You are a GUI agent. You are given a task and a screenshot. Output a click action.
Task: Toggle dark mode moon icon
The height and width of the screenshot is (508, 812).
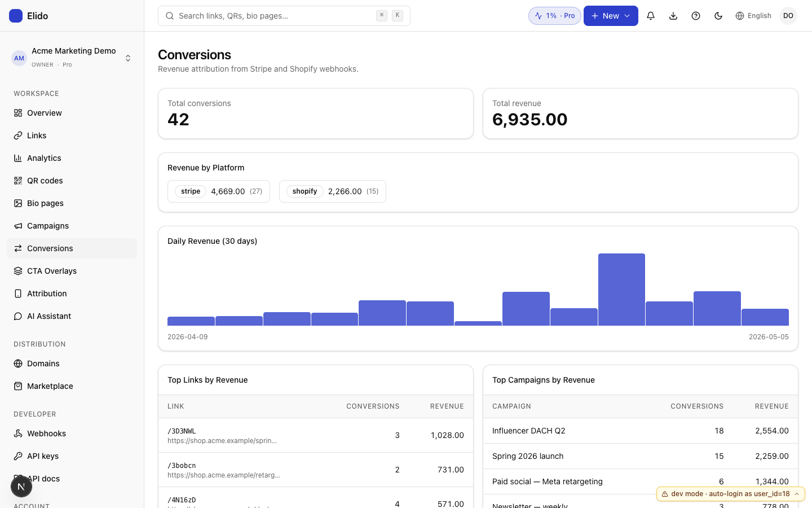pos(718,16)
